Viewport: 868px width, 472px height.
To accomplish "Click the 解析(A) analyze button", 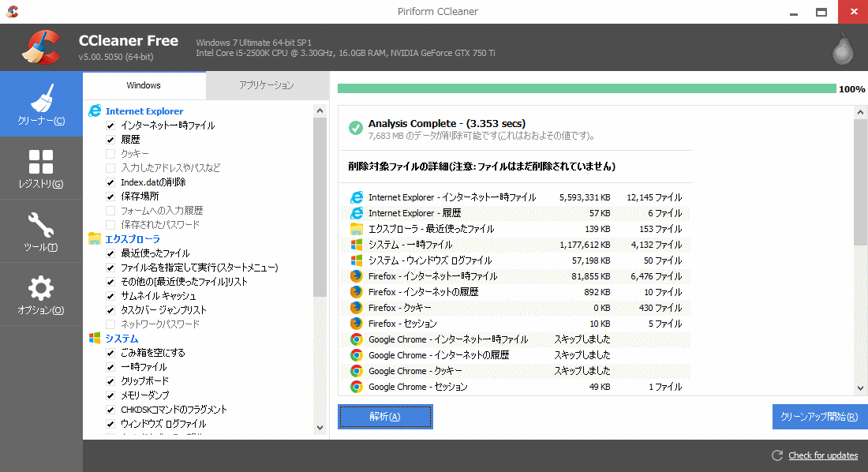I will pos(385,417).
